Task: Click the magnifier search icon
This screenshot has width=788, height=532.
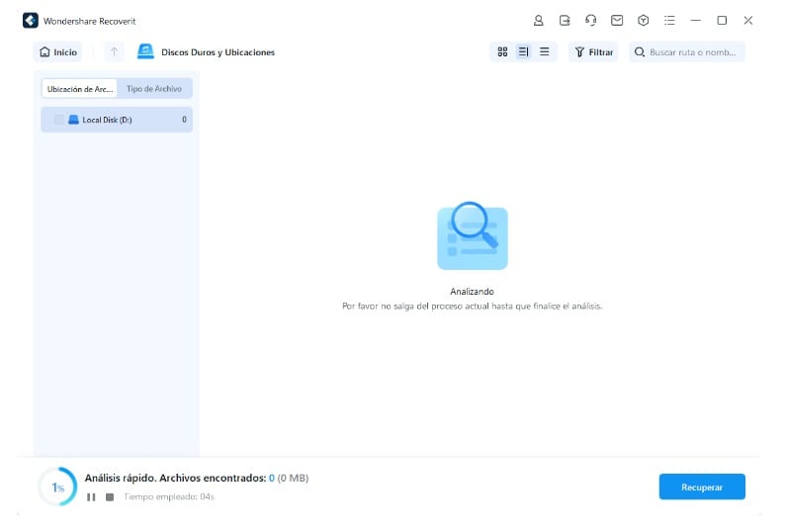Action: [x=640, y=51]
